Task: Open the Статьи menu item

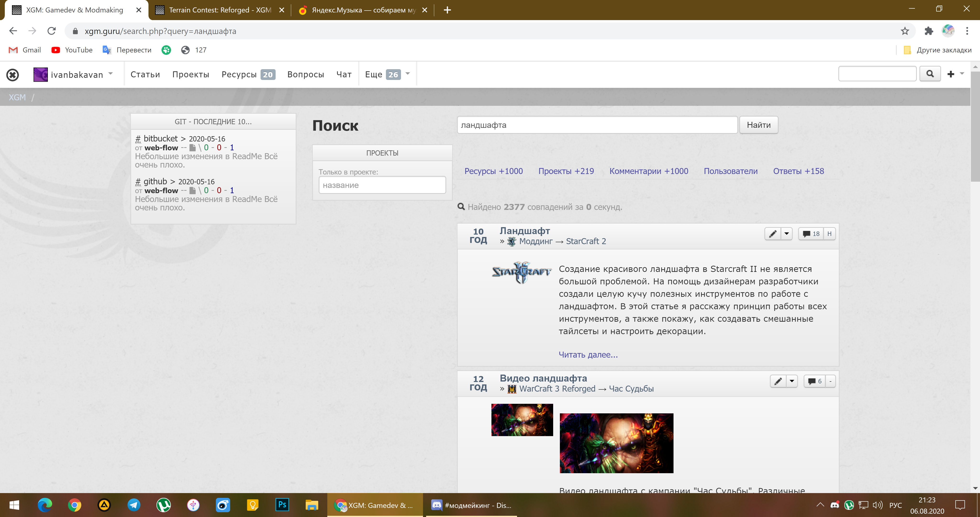Action: click(x=145, y=75)
